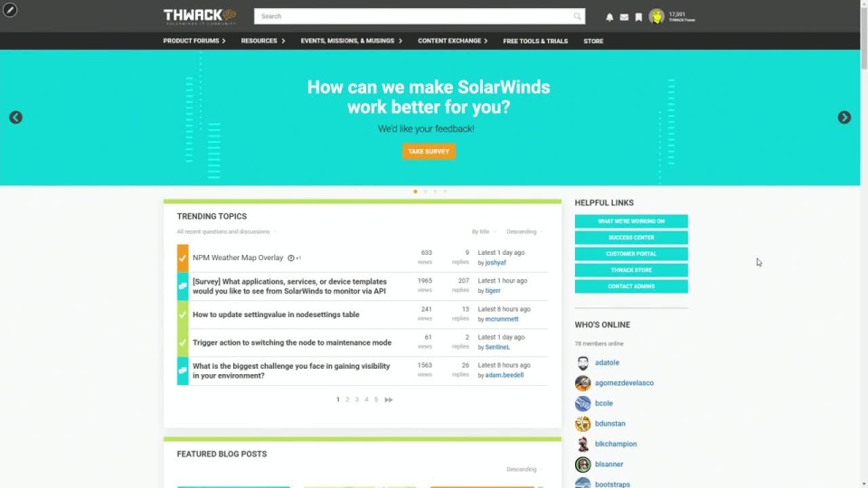Open Trending Topics 'Descending' order dropdown
The width and height of the screenshot is (868, 488).
[524, 232]
